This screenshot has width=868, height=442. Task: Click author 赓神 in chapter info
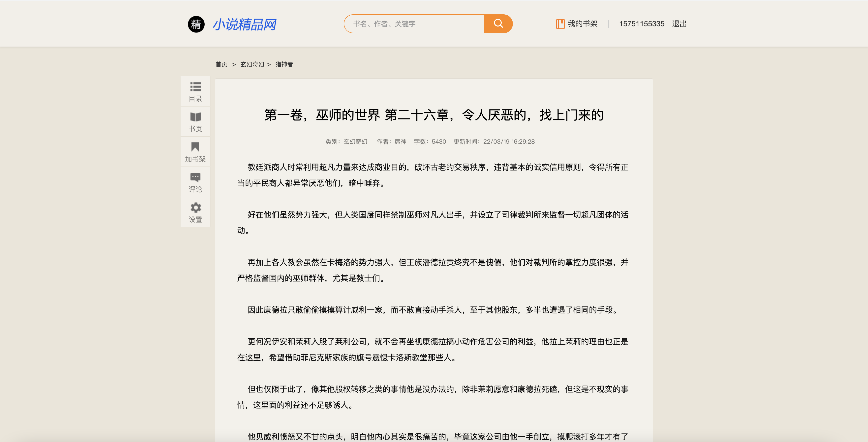click(400, 142)
